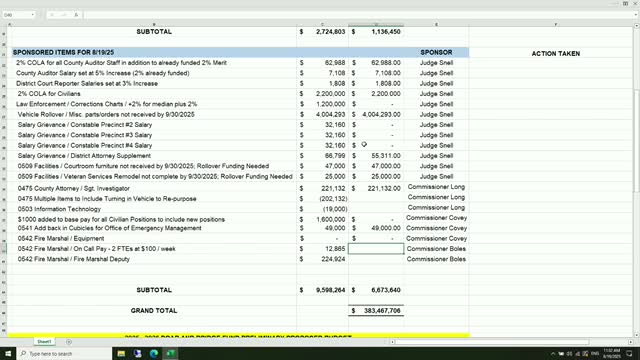Open the Name Box dropdown arrow
This screenshot has width=640, height=360.
(33, 15)
